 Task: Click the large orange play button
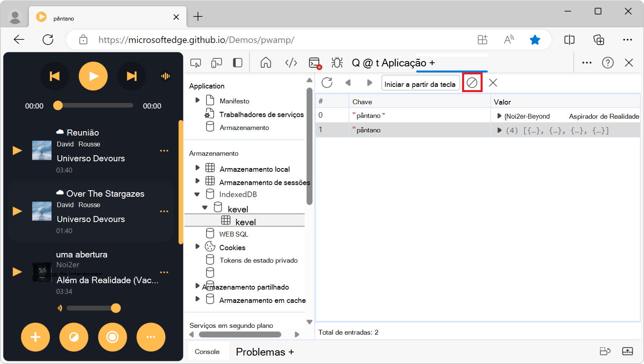tap(93, 76)
